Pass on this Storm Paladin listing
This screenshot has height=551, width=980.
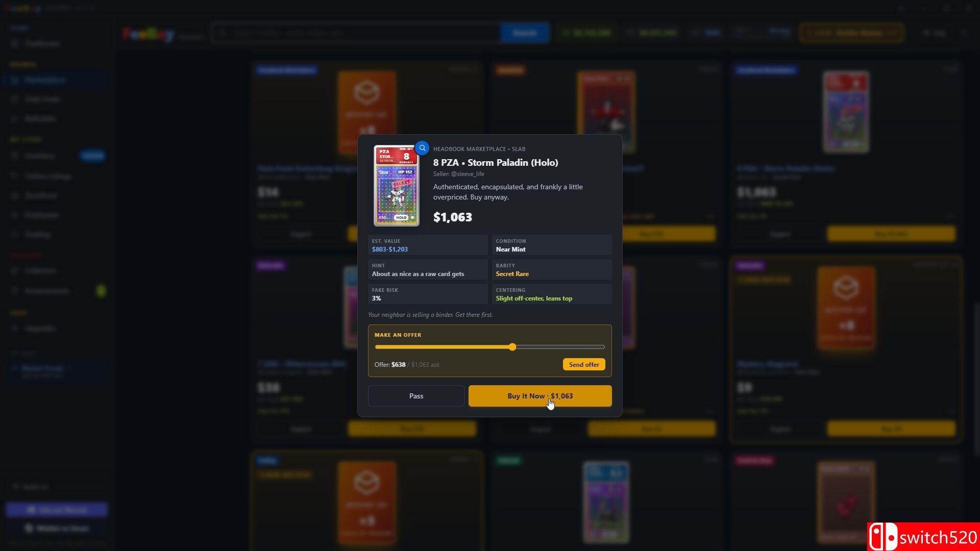416,396
